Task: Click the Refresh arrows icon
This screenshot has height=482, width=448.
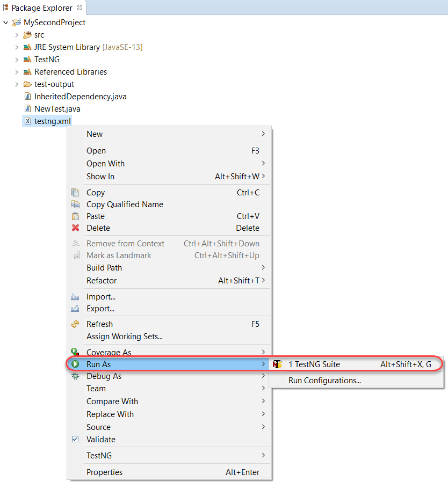Action: tap(75, 324)
